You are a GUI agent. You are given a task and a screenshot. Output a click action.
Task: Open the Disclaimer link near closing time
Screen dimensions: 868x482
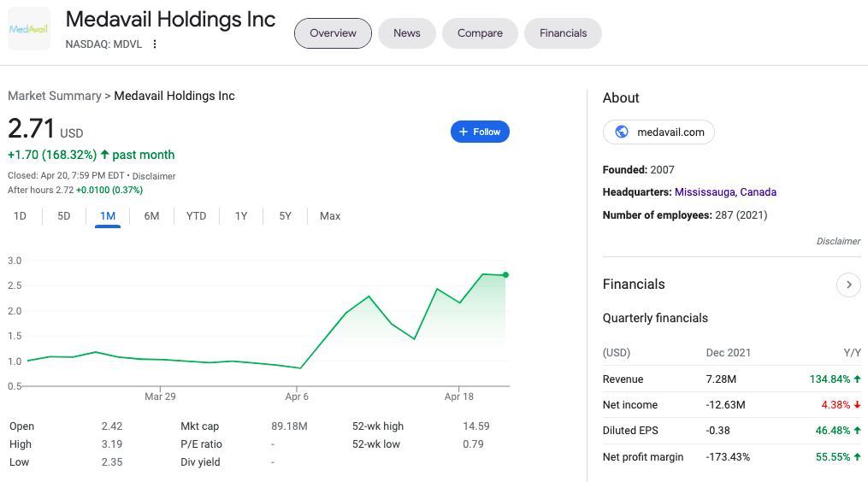(x=154, y=176)
